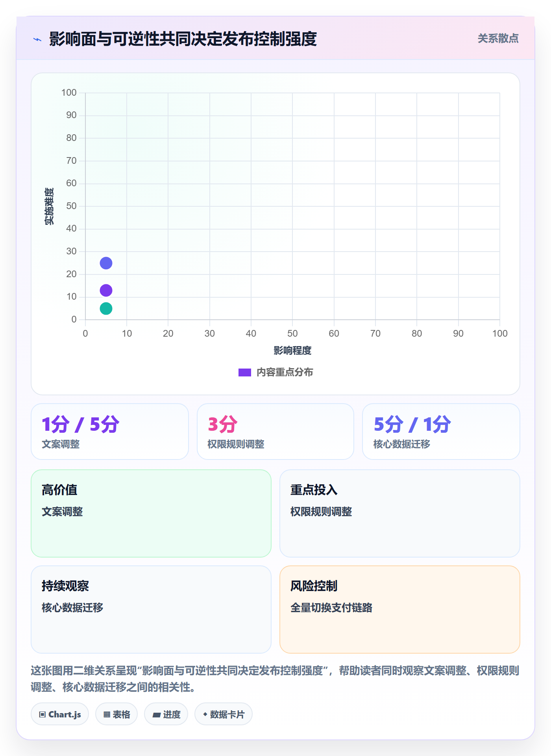Screen dimensions: 551x756
Task: Click the 表格 tag chip
Action: coord(116,714)
